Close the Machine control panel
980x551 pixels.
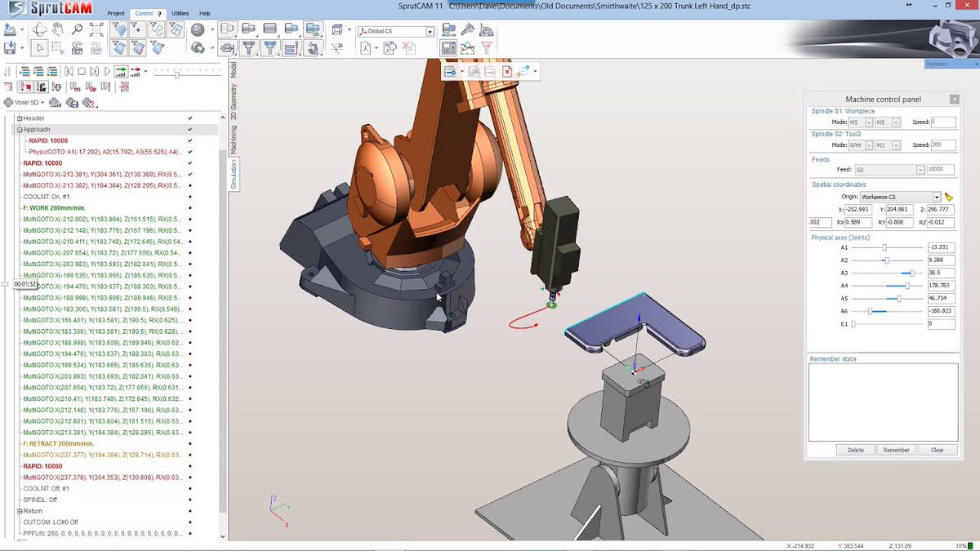[955, 99]
